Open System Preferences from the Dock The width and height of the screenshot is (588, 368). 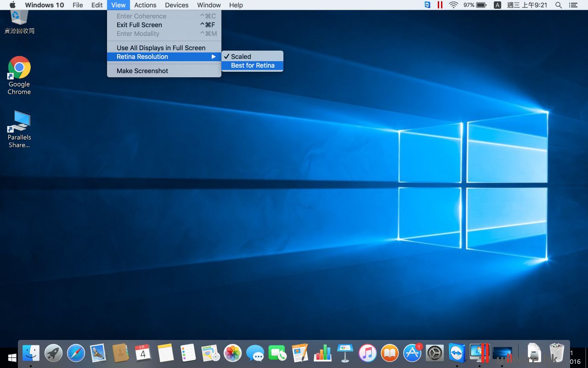pyautogui.click(x=435, y=353)
